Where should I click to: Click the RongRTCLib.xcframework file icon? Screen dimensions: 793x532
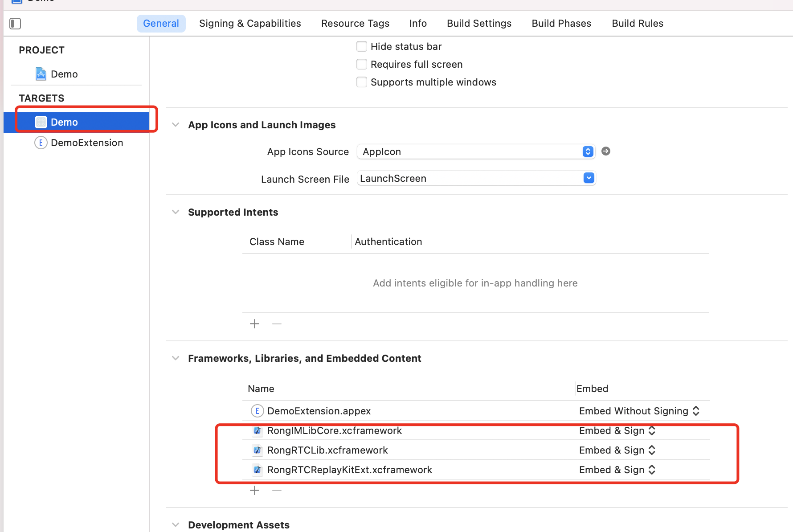257,450
